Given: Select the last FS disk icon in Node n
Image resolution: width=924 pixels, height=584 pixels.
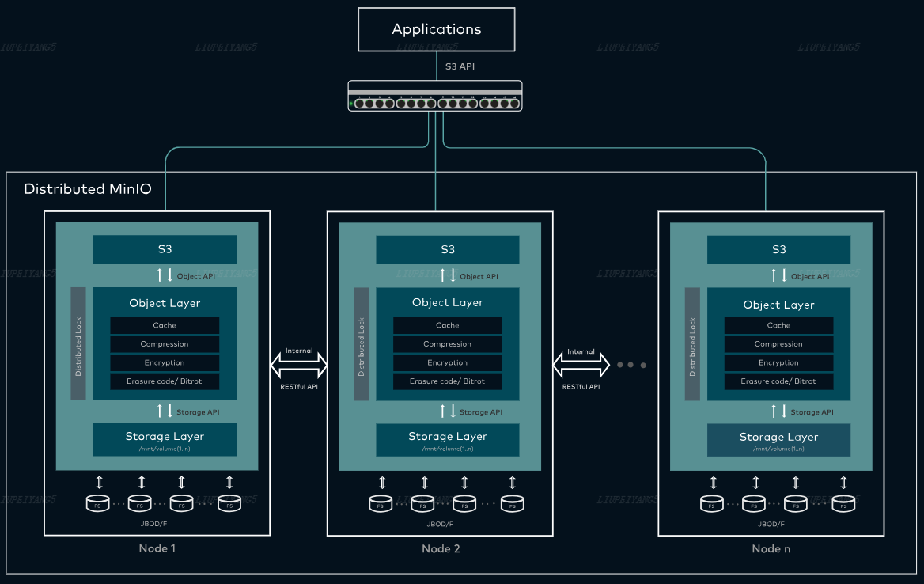Looking at the screenshot, I should point(843,504).
